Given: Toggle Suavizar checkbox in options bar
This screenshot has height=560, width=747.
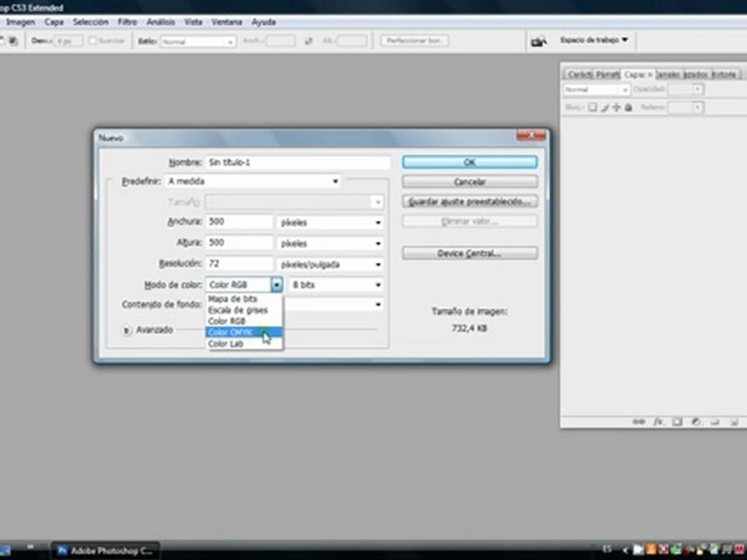Looking at the screenshot, I should (x=93, y=41).
